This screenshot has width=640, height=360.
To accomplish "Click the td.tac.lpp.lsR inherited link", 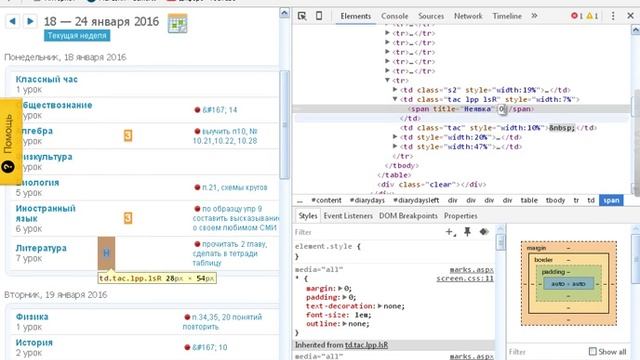I will pyautogui.click(x=366, y=345).
